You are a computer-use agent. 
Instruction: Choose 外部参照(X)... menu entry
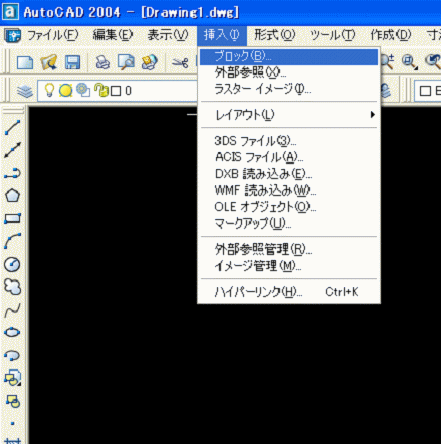pyautogui.click(x=289, y=73)
